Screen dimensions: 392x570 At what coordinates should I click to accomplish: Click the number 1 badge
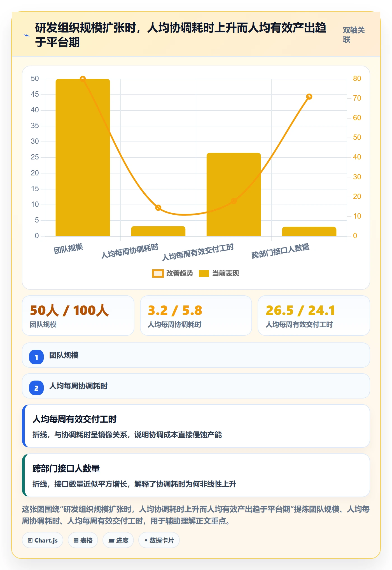tap(36, 357)
